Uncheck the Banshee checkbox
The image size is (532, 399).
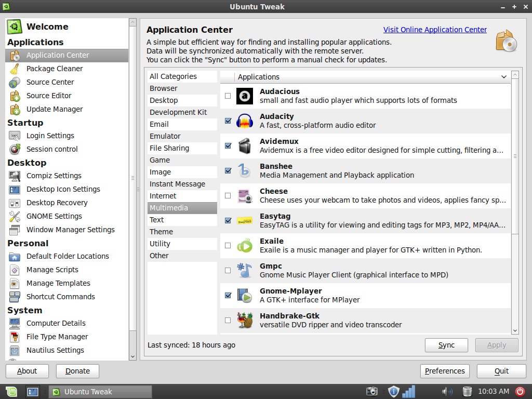[228, 170]
